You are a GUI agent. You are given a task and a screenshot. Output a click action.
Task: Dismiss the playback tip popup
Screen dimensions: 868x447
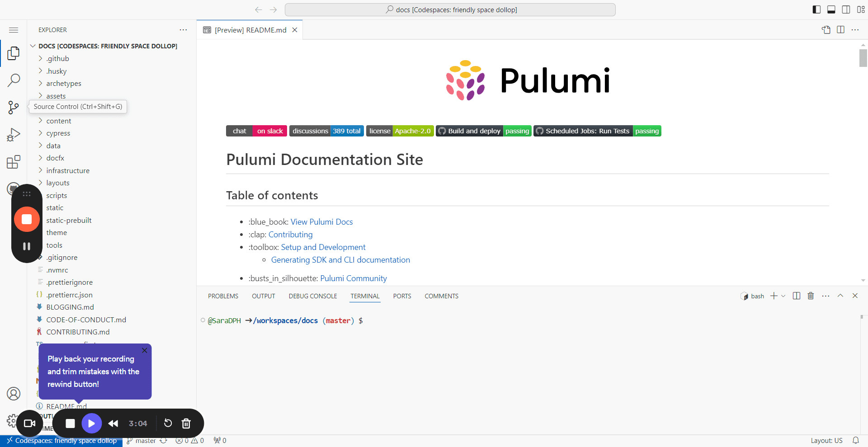[x=144, y=350]
